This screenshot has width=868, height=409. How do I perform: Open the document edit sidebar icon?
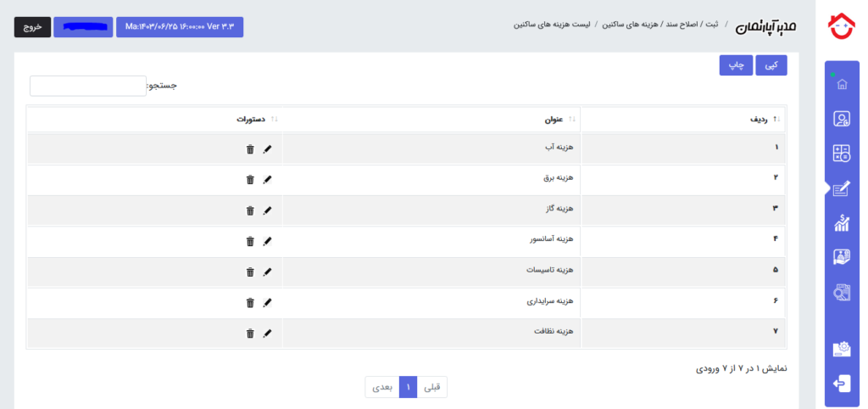(x=842, y=189)
